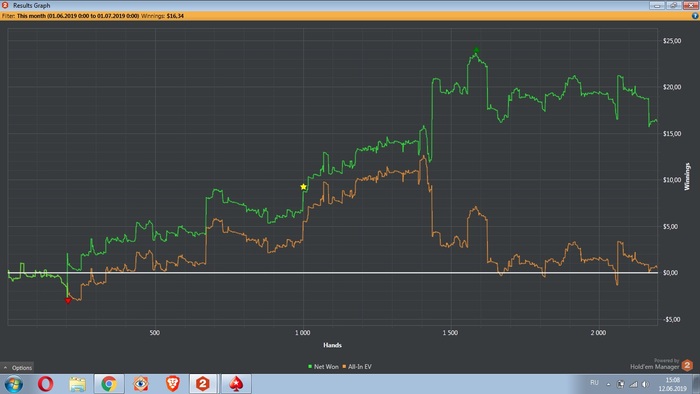Open Brave browser from taskbar
700x394 pixels.
[x=172, y=384]
